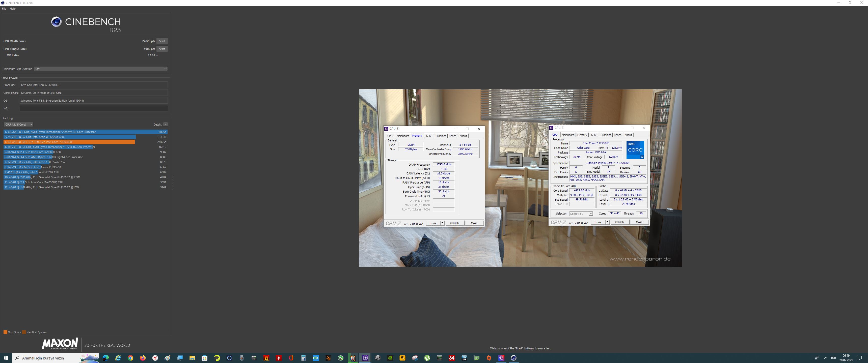This screenshot has height=363, width=868.
Task: Click Validate in left CPU-Z window
Action: pyautogui.click(x=454, y=223)
